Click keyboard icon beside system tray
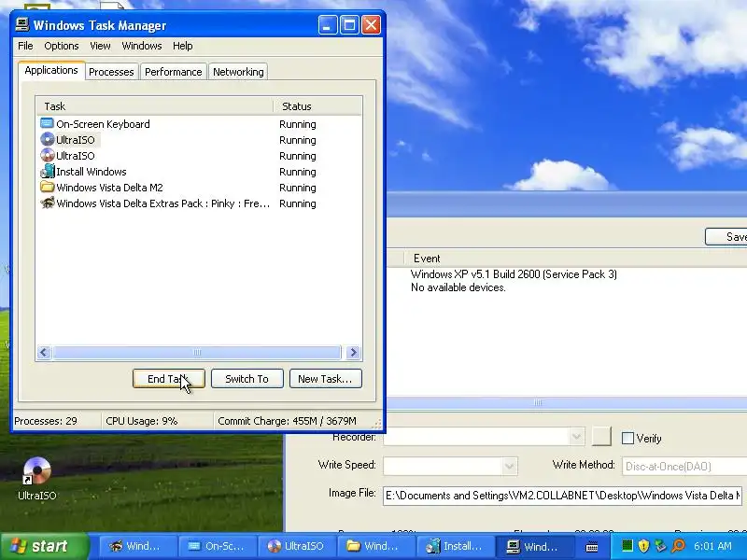The width and height of the screenshot is (747, 560). coord(592,547)
